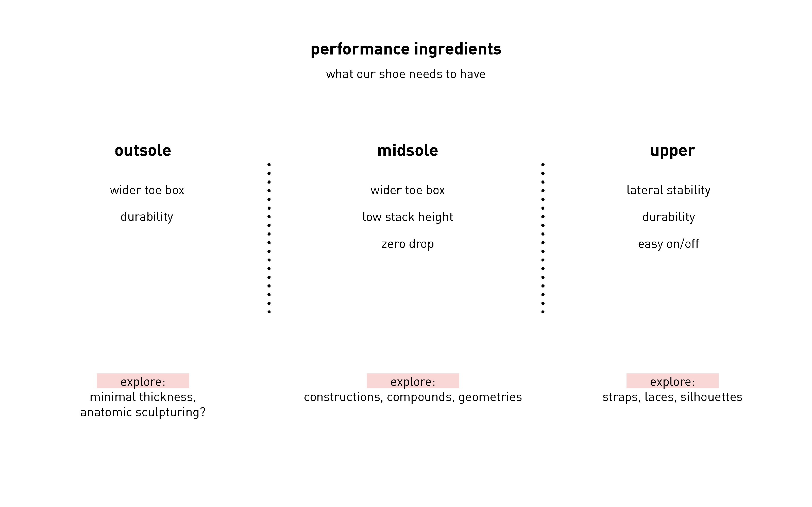Select 'minimal thickness, anatomic sculpturing?' text
Viewport: 812px width, 507px height.
coord(143,404)
